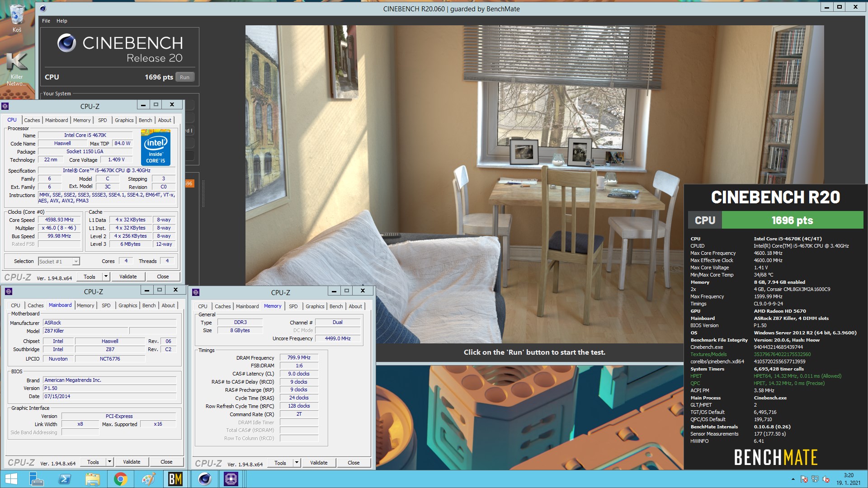Switch to SPD tab in the Mainboard window of CPU-Z
868x488 pixels.
(106, 305)
